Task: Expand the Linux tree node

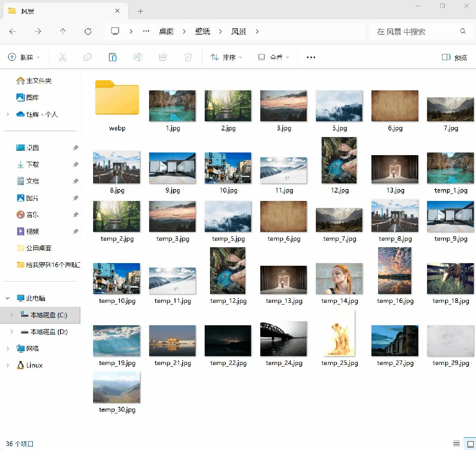Action: (7, 365)
